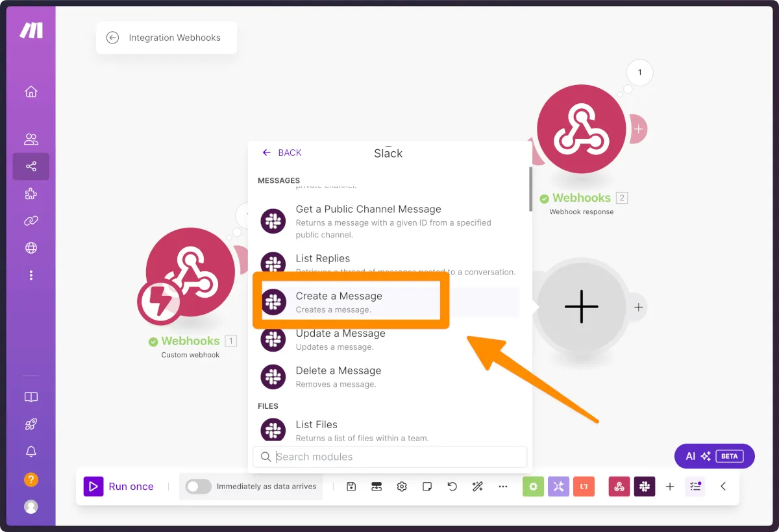Click the lightning instant trigger badge
The image size is (779, 532).
point(159,303)
